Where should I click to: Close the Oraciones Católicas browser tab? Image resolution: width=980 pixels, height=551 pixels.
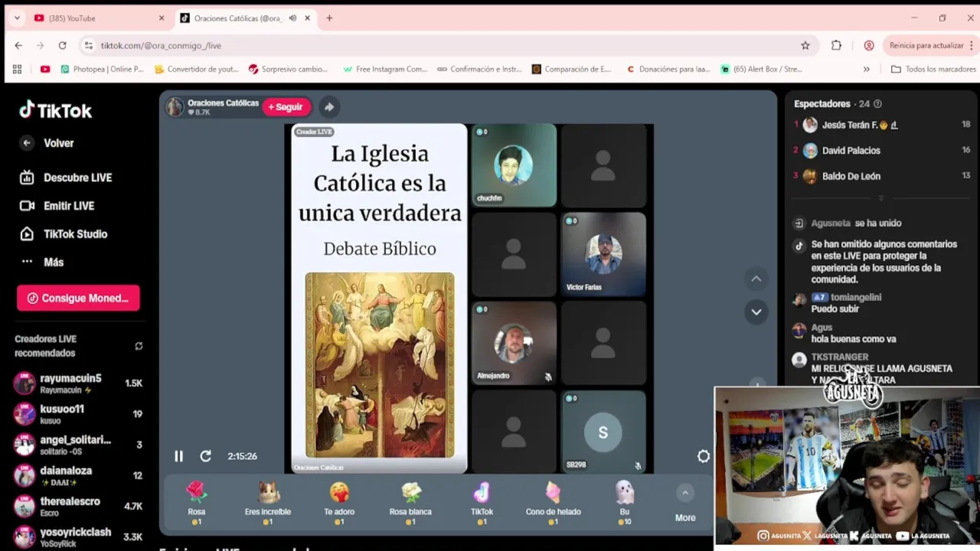click(x=308, y=18)
